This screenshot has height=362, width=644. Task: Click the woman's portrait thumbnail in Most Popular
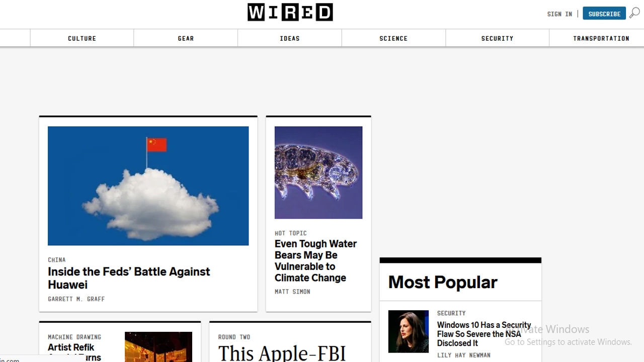click(409, 331)
